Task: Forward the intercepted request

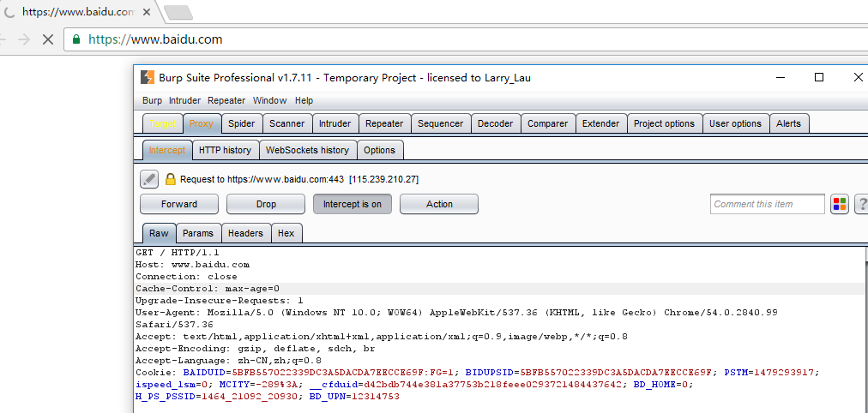Action: (x=178, y=204)
